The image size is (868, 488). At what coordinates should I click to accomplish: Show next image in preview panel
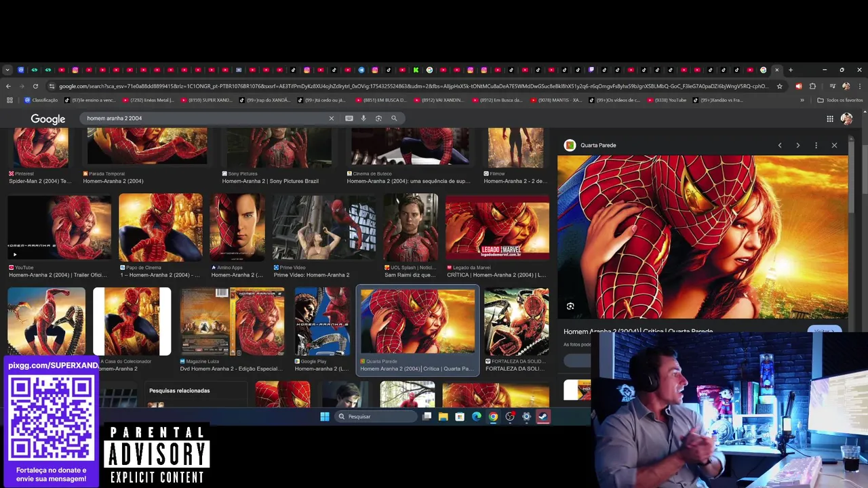(797, 145)
